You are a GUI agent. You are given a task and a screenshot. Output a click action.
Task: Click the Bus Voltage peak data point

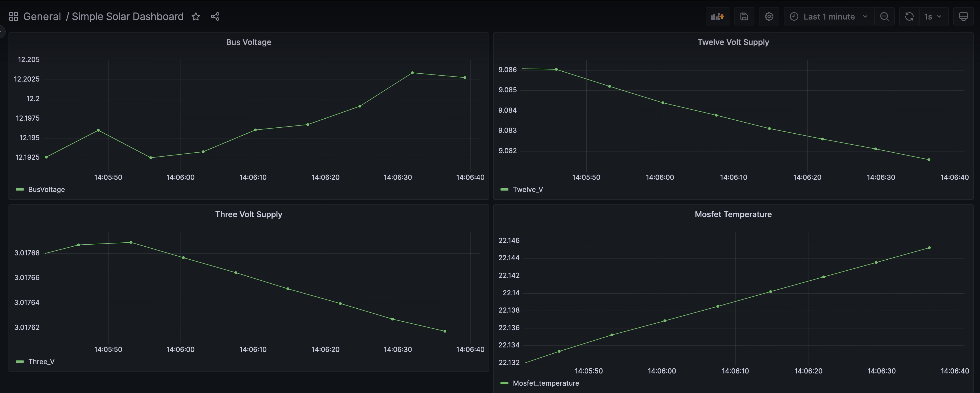tap(412, 72)
